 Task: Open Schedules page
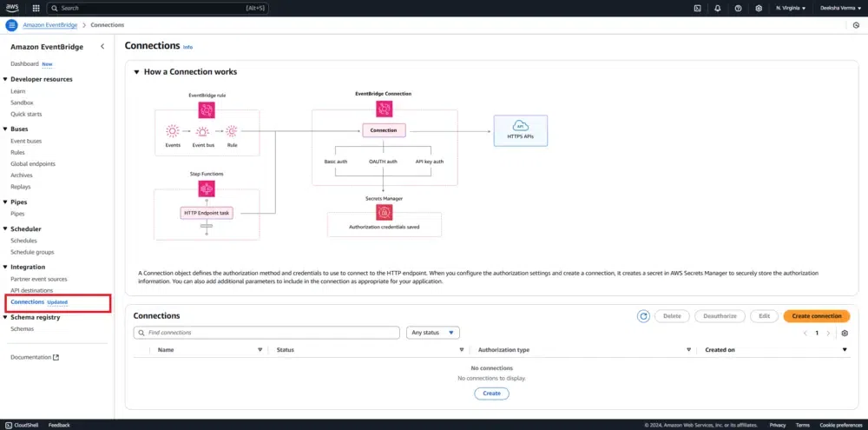point(23,241)
